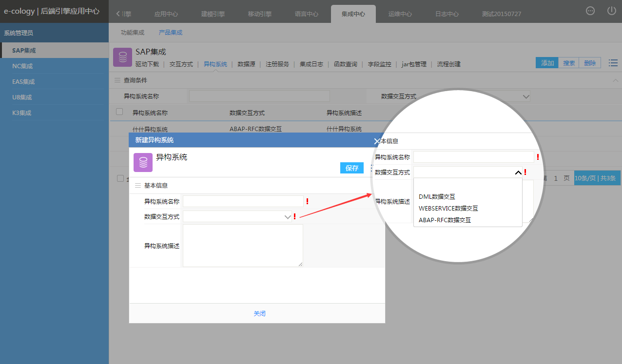Collapse the 查询条件 panel chevron
622x364 pixels.
[x=616, y=80]
